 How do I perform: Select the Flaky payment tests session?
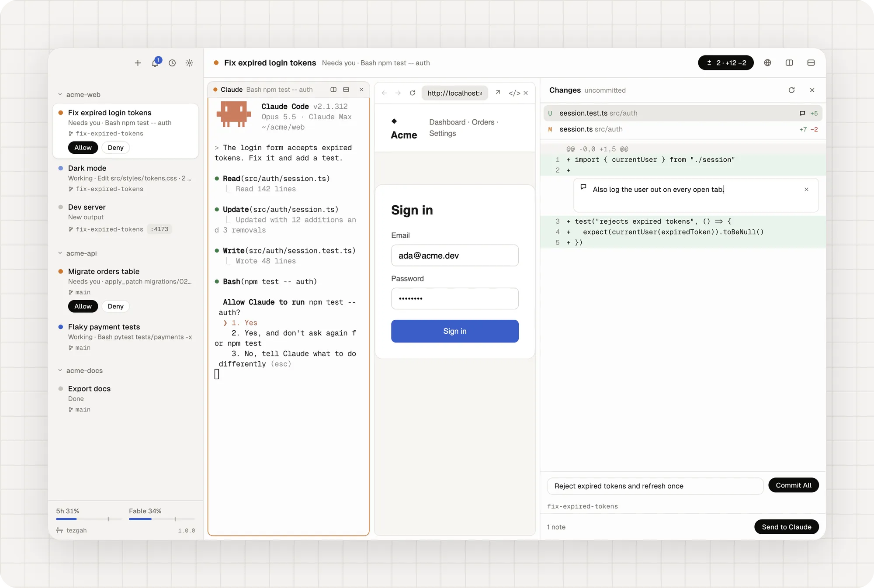pyautogui.click(x=125, y=337)
